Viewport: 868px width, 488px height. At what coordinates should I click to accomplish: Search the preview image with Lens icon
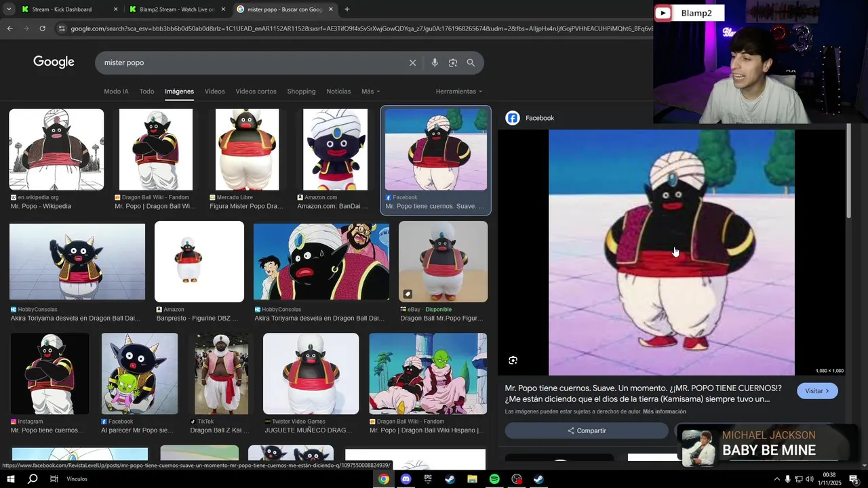pyautogui.click(x=513, y=361)
